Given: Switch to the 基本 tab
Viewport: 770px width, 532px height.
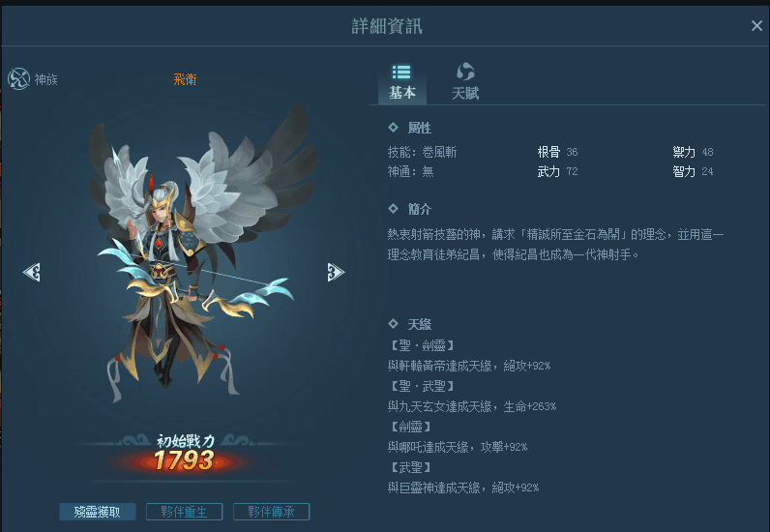Looking at the screenshot, I should point(402,82).
